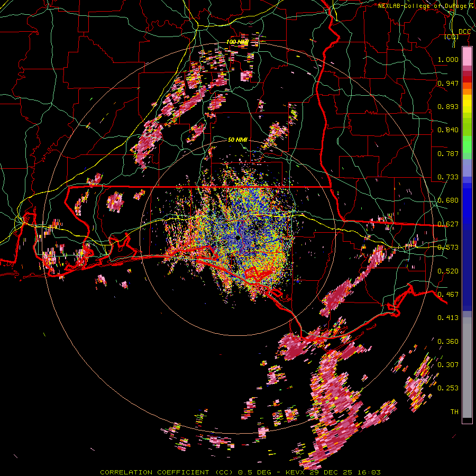Click the 0.840 value on the color scale
Image resolution: width=476 pixels, height=476 pixels.
(448, 130)
